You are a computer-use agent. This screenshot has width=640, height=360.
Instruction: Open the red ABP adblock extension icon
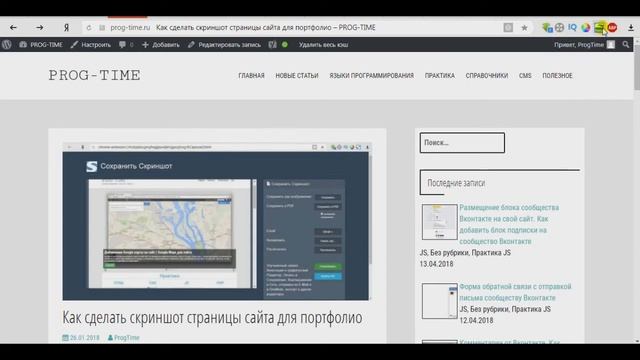[x=612, y=28]
